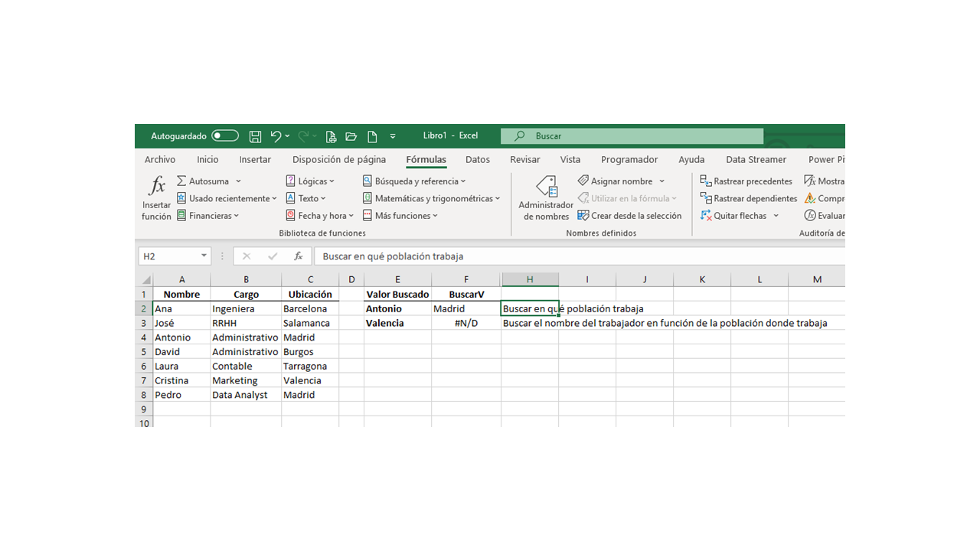Open the Disposición de página tab
This screenshot has width=980, height=551.
coord(339,160)
